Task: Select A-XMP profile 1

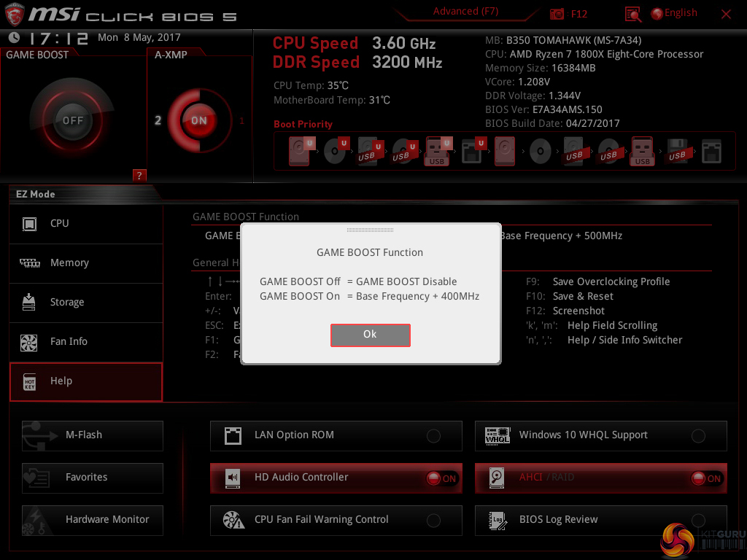Action: (x=241, y=120)
